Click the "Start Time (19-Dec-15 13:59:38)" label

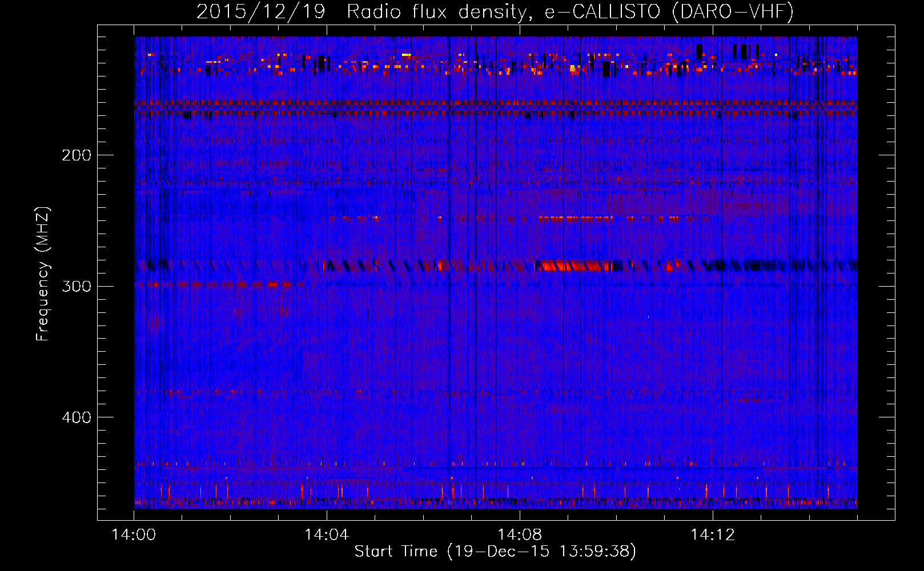tap(495, 552)
